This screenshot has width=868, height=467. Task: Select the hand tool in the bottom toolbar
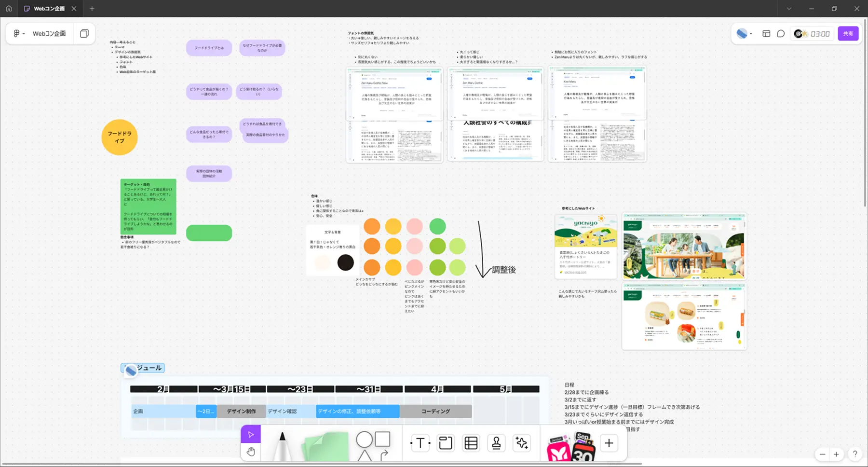(251, 452)
